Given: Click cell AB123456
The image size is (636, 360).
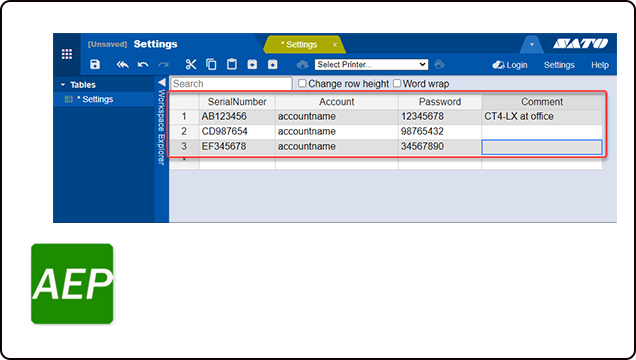Looking at the screenshot, I should (237, 117).
